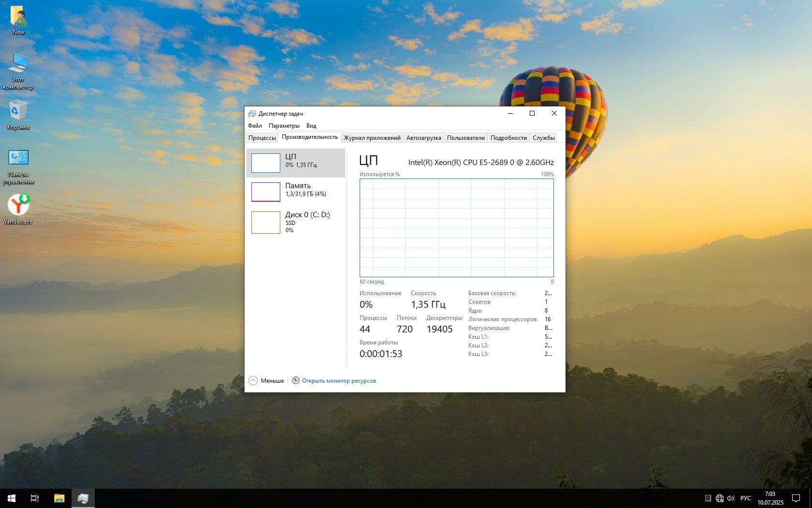
Task: Open the Файл menu
Action: [x=255, y=126]
